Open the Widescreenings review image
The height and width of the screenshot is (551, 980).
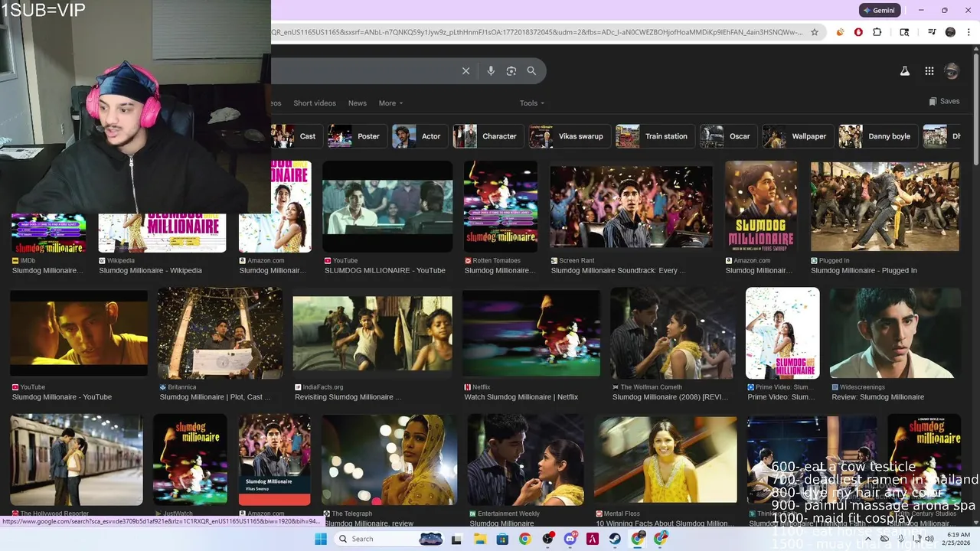tap(895, 333)
